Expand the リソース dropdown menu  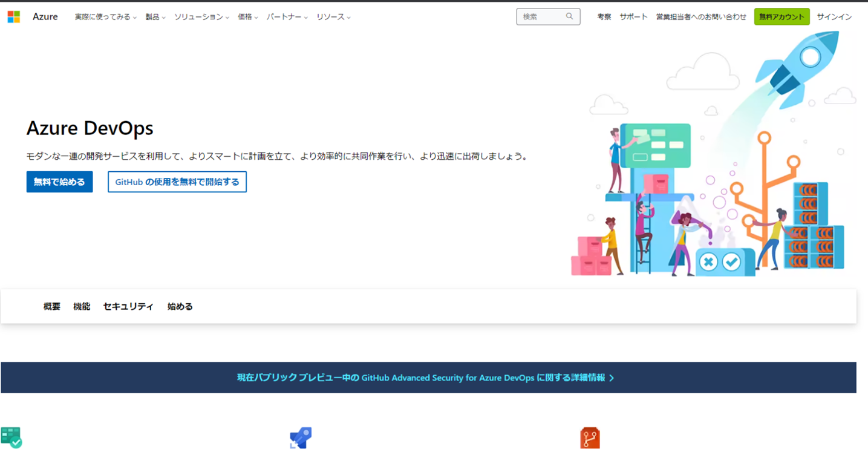coord(334,17)
